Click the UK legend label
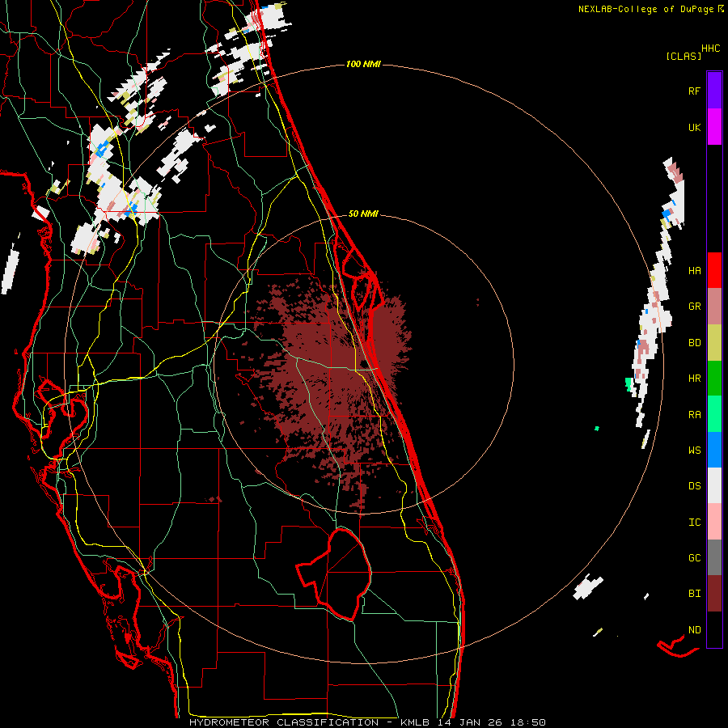The image size is (728, 728). 694,127
